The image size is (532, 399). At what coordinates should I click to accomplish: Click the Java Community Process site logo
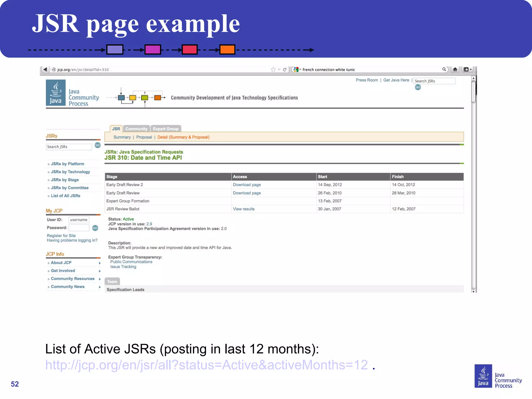click(72, 93)
